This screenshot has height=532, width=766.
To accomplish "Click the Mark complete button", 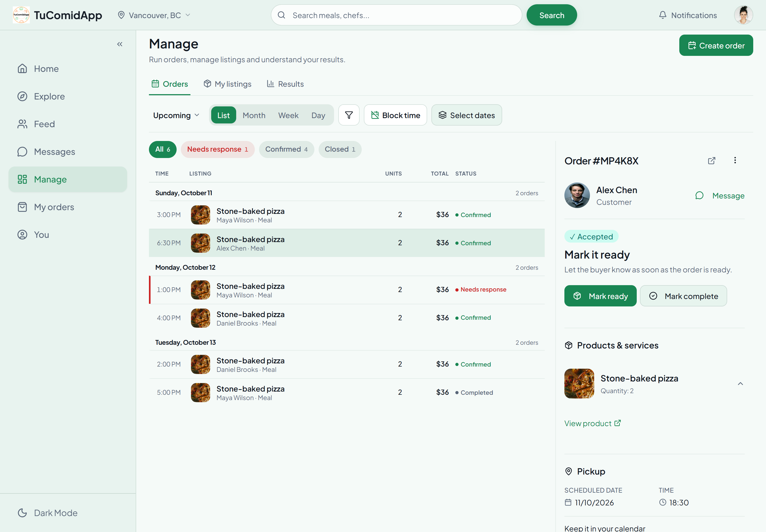I will (683, 296).
